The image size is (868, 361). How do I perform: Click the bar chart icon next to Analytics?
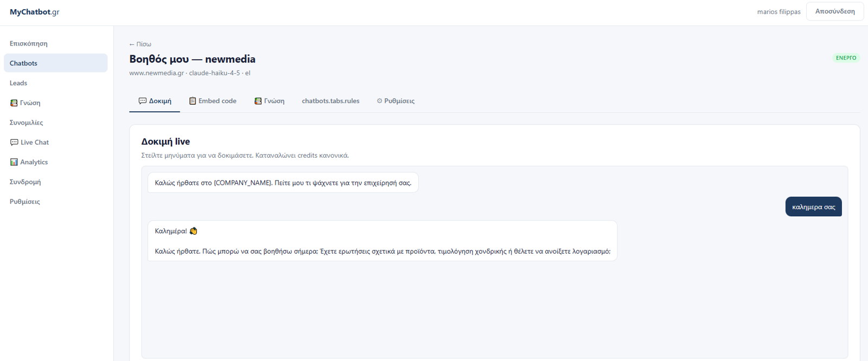(14, 162)
